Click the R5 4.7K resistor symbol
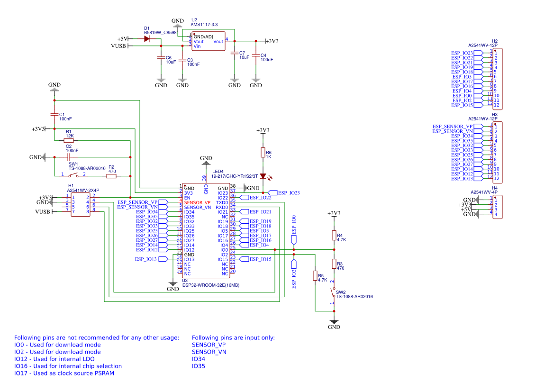 click(x=315, y=276)
